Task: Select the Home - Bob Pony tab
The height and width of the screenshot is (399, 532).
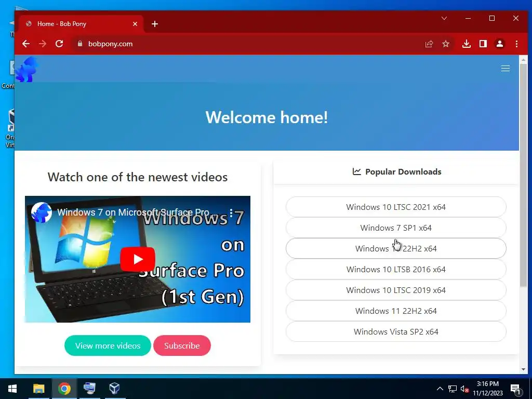Action: click(82, 24)
